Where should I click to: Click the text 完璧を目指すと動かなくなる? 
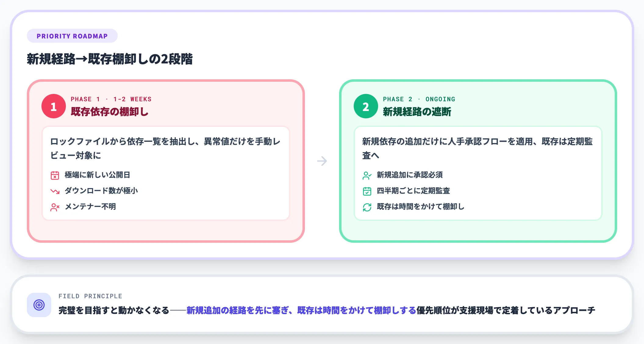point(114,310)
